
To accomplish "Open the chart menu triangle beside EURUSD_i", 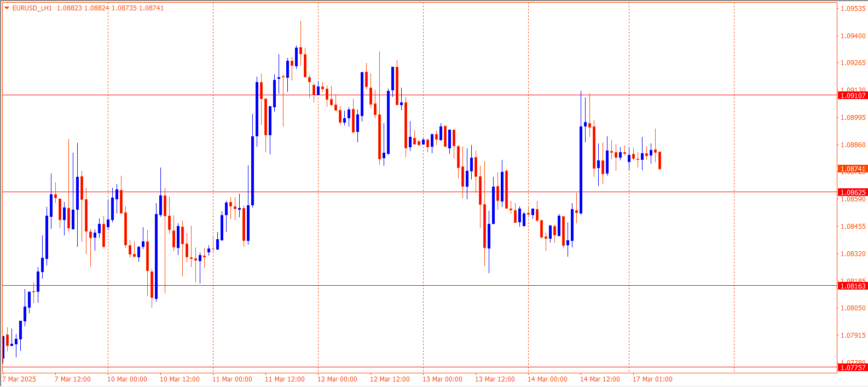I will point(7,8).
